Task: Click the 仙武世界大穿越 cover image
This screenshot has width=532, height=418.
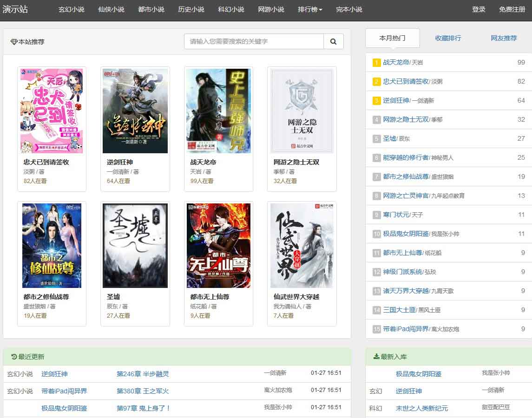Action: [302, 245]
